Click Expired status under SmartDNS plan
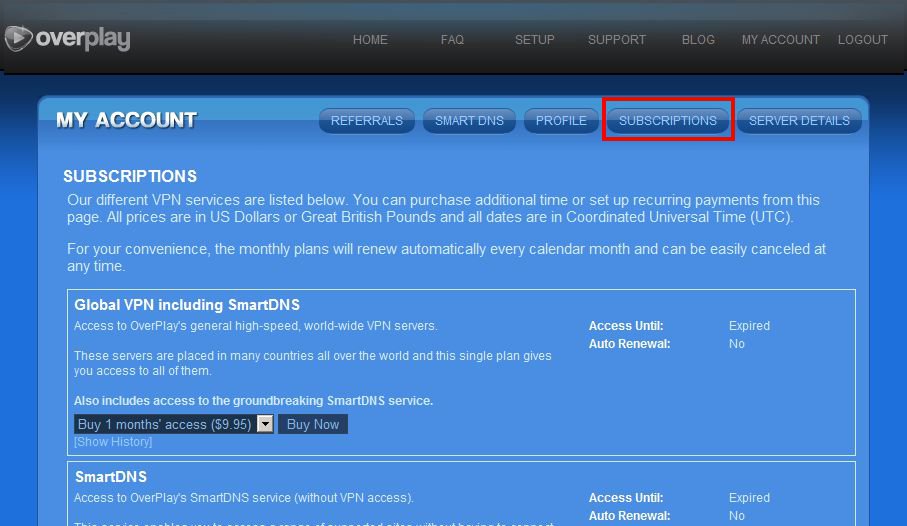The image size is (907, 526). pos(749,498)
